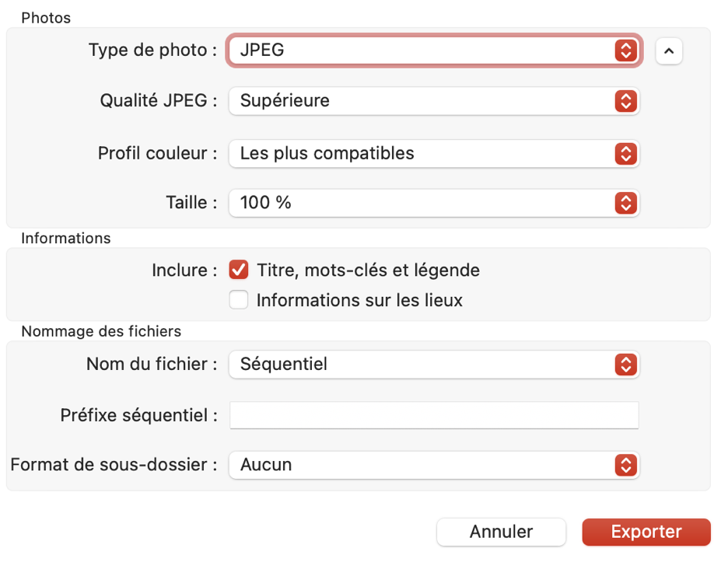This screenshot has width=728, height=569.
Task: Click the red arrows on Type de photo
Action: pos(625,51)
